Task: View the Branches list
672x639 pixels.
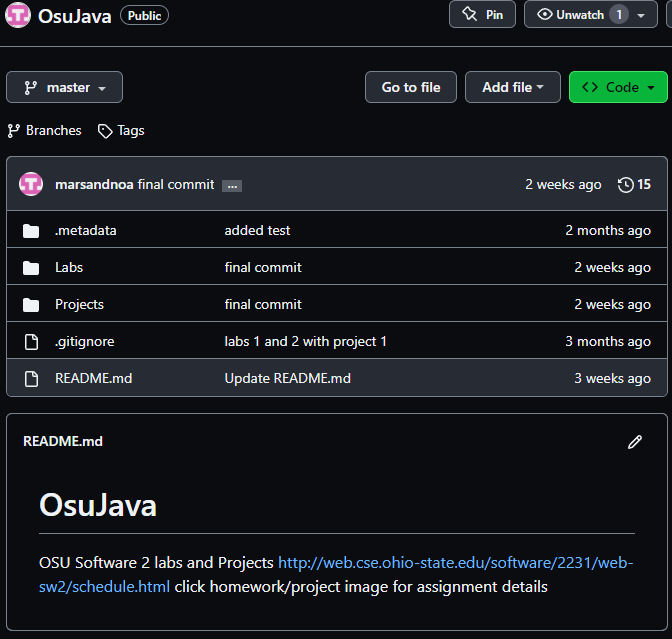Action: (45, 130)
